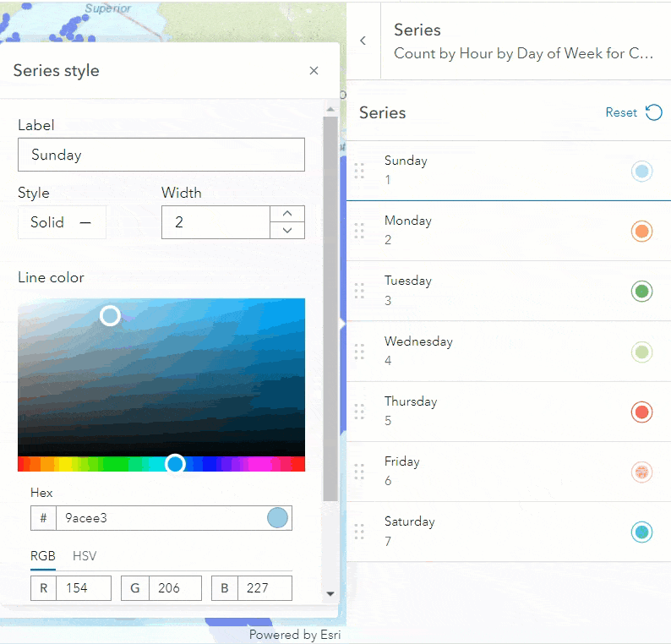Click the hex preview color circle

point(277,518)
